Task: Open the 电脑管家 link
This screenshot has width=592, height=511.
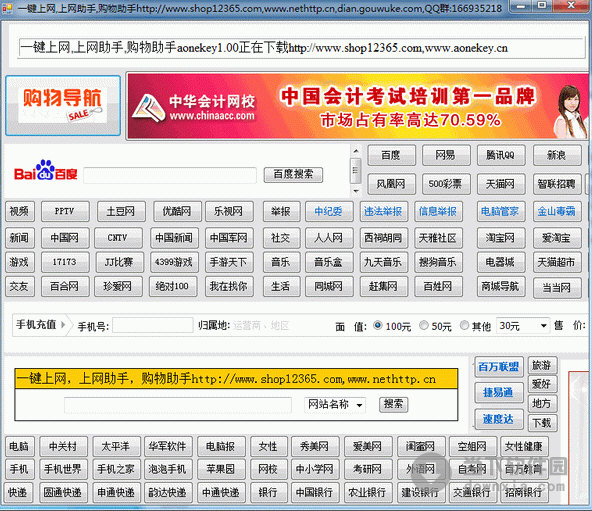Action: (x=501, y=211)
